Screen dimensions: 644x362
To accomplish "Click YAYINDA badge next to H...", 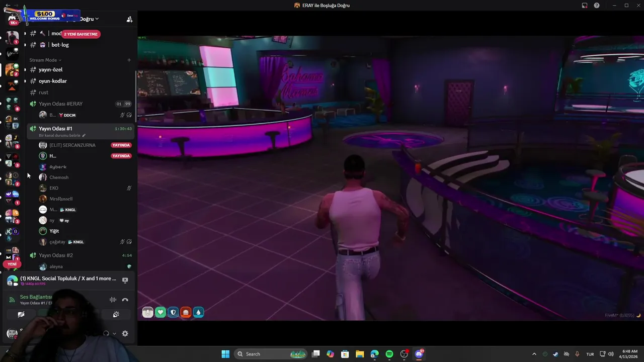I will (121, 156).
